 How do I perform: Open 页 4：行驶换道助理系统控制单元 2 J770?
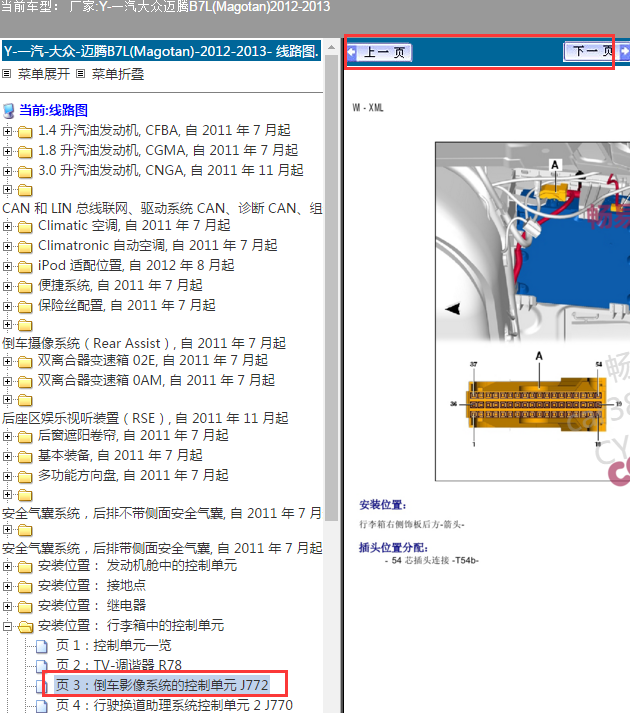[x=174, y=705]
